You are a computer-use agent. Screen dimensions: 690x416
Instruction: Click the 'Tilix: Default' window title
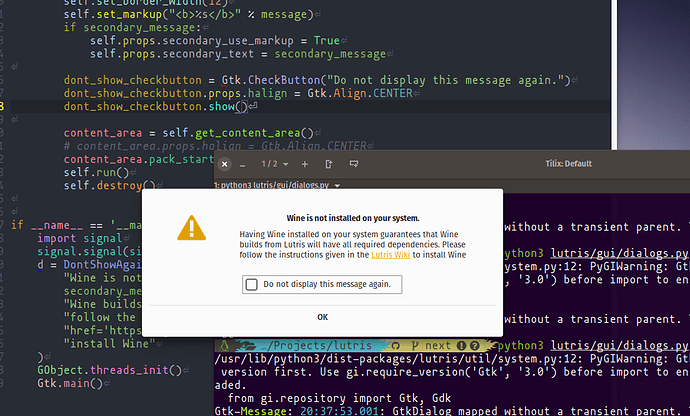569,164
